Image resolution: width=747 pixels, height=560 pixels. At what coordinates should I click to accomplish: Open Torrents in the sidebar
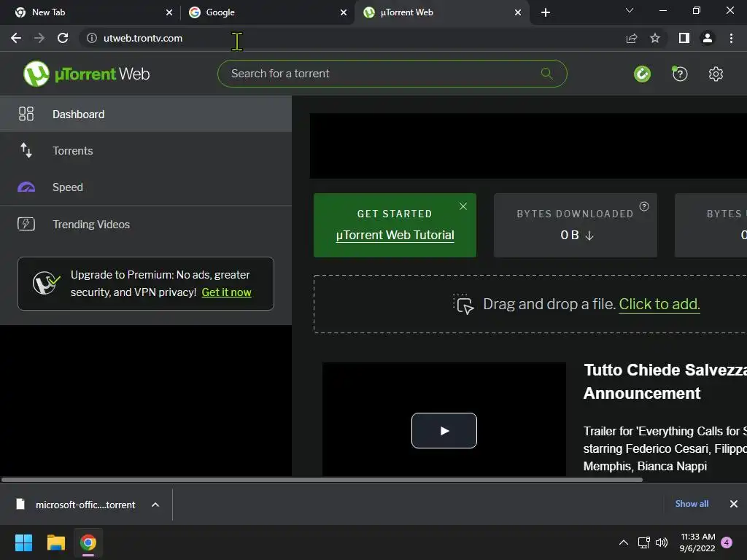coord(146,150)
